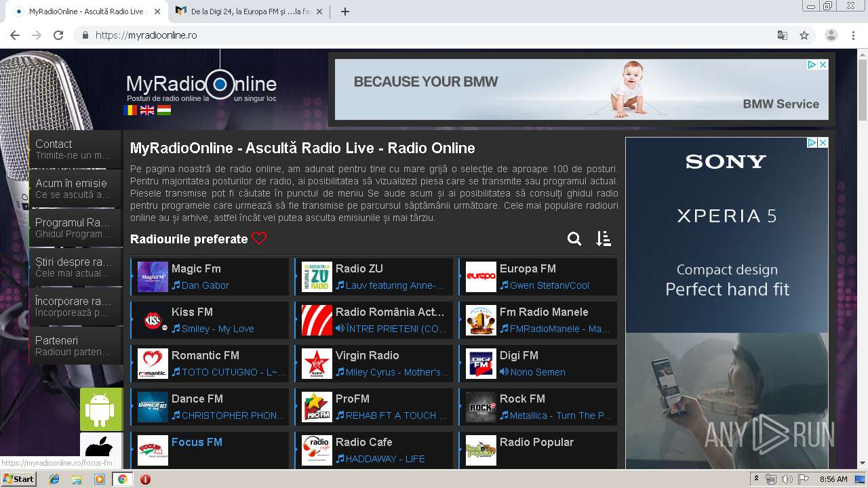Select the Hungarian flag language
Screen dimensions: 868x488
coord(163,110)
